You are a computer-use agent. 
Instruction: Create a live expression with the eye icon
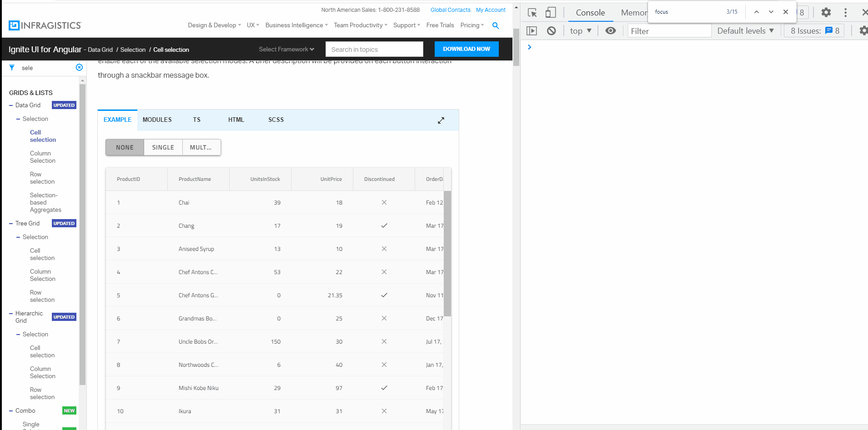click(x=610, y=30)
